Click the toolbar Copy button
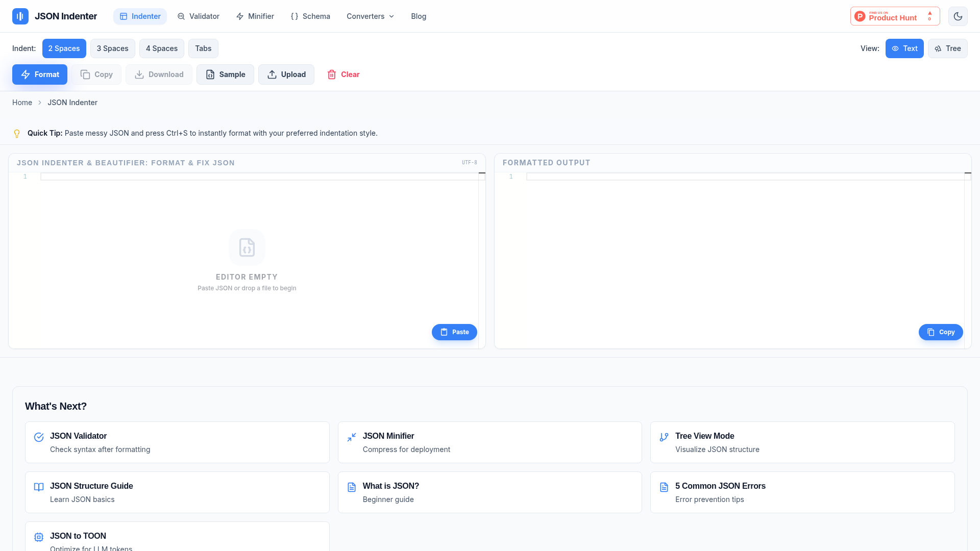Image resolution: width=980 pixels, height=551 pixels. [96, 74]
